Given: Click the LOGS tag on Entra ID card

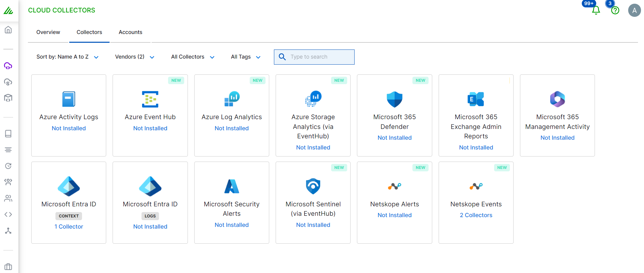Looking at the screenshot, I should point(150,216).
